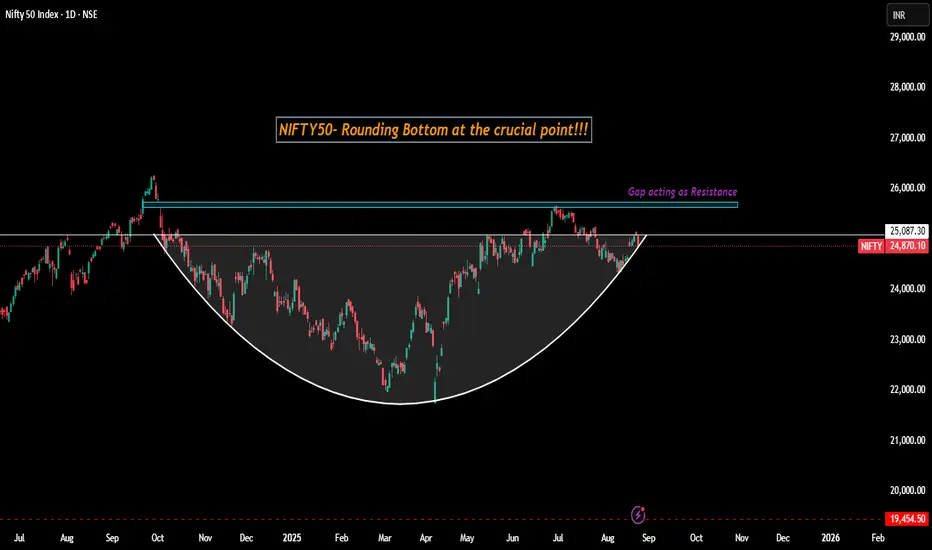Click the Jun label on time axis
932x550 pixels.
tap(512, 538)
